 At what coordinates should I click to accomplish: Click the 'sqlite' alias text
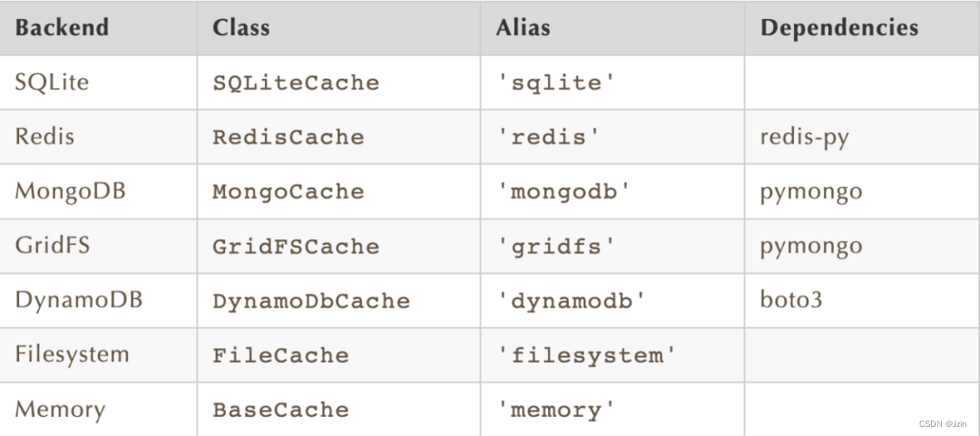pyautogui.click(x=556, y=82)
